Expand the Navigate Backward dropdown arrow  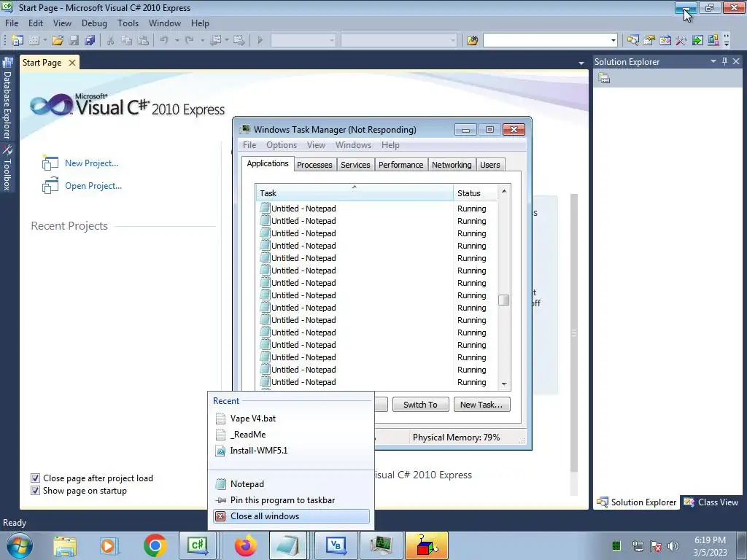(x=227, y=41)
